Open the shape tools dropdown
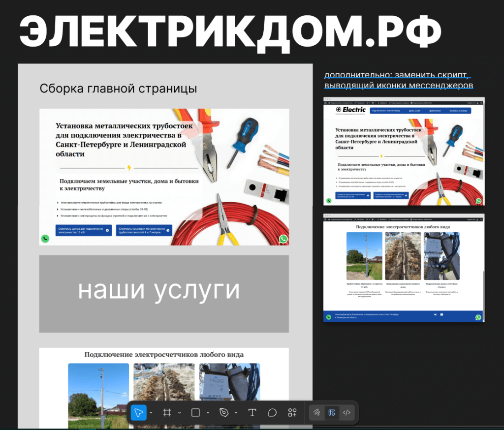This screenshot has width=504, height=430. (207, 413)
